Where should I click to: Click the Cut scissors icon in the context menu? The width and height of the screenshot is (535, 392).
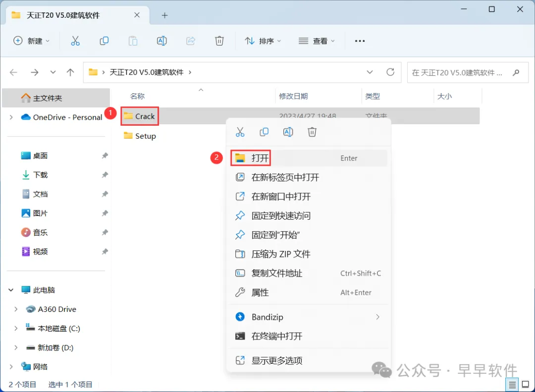[x=240, y=132]
